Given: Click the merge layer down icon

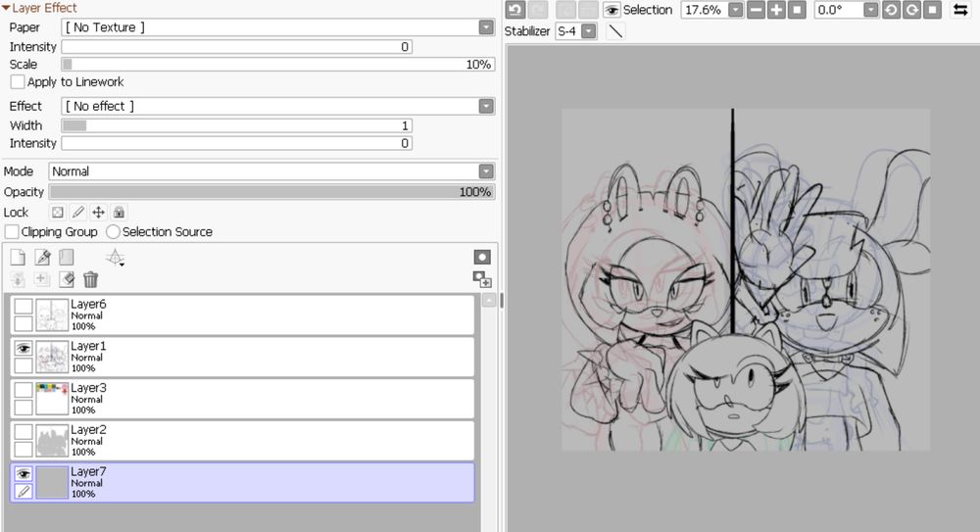Looking at the screenshot, I should 42,279.
